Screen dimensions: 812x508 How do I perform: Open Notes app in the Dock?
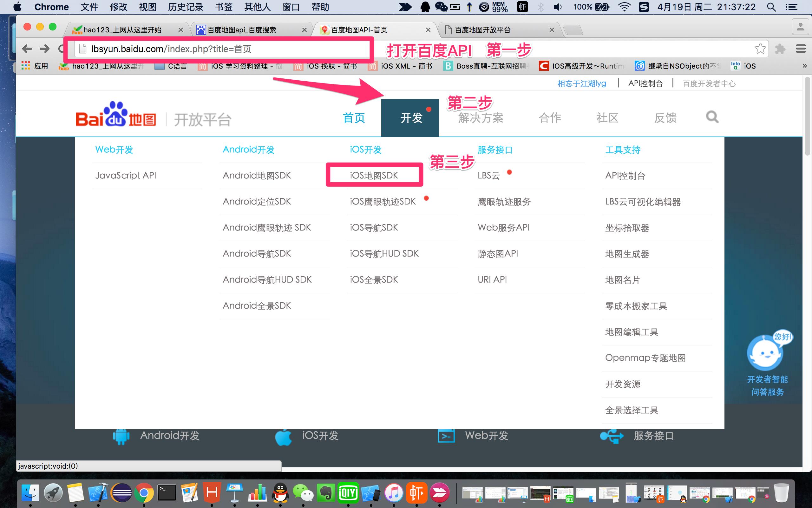coord(75,493)
